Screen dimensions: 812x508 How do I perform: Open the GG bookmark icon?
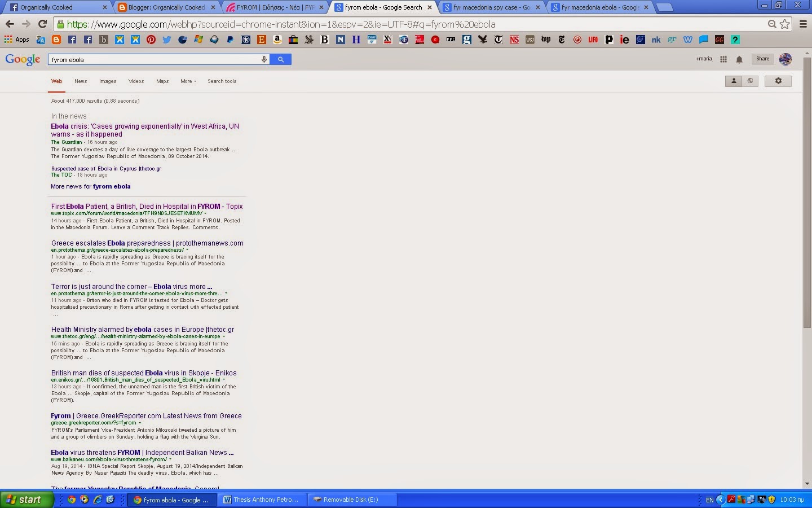click(x=720, y=40)
